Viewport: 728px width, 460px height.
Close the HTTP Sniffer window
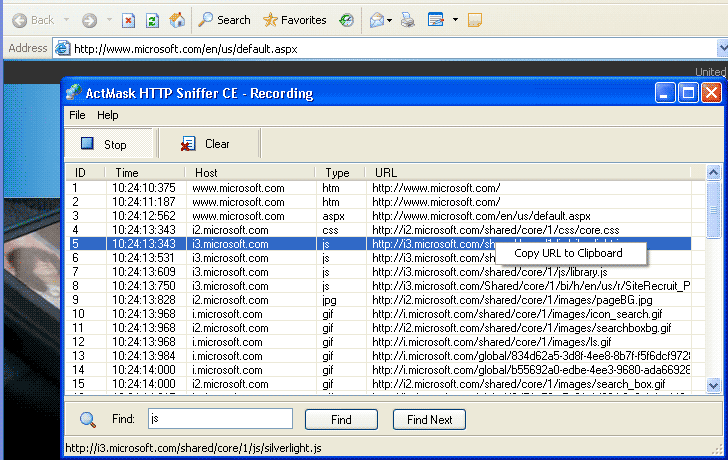711,93
